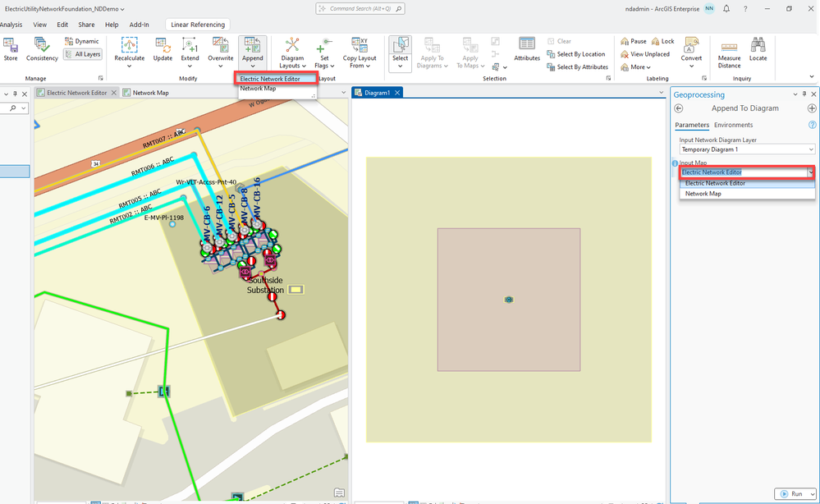
Task: Click the Update diagram icon
Action: coord(163,49)
